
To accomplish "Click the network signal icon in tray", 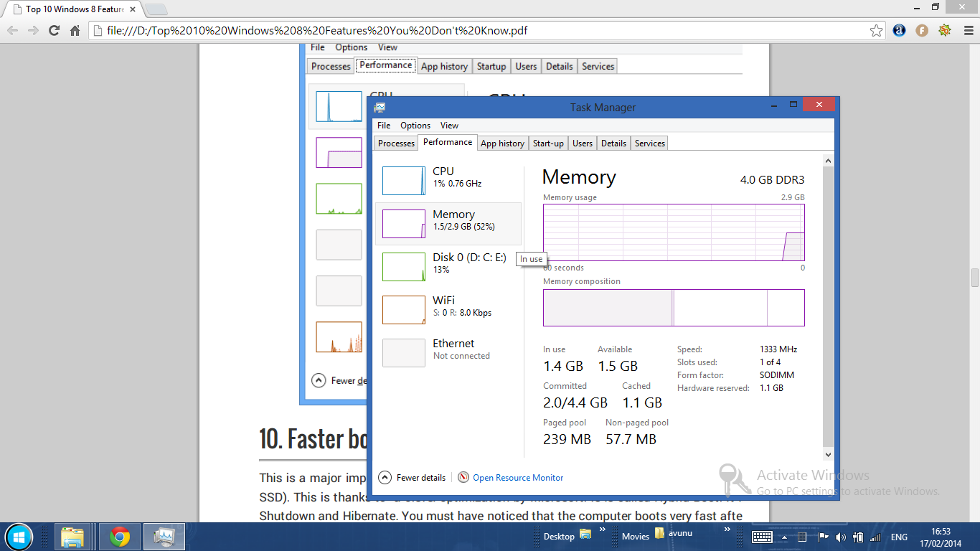I will 875,537.
